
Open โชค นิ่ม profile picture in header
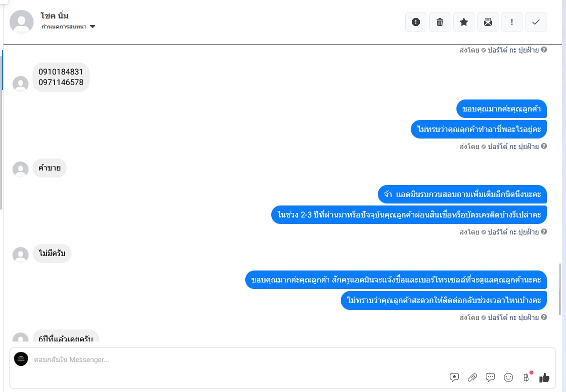22,22
